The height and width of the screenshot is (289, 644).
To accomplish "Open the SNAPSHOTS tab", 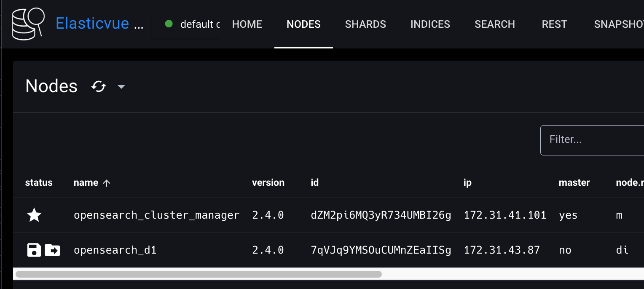I will pyautogui.click(x=619, y=24).
